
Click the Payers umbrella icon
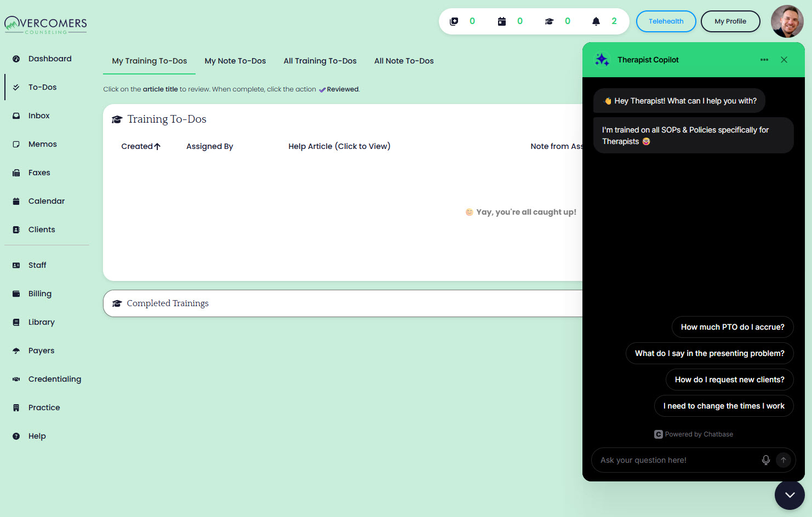[x=16, y=351]
